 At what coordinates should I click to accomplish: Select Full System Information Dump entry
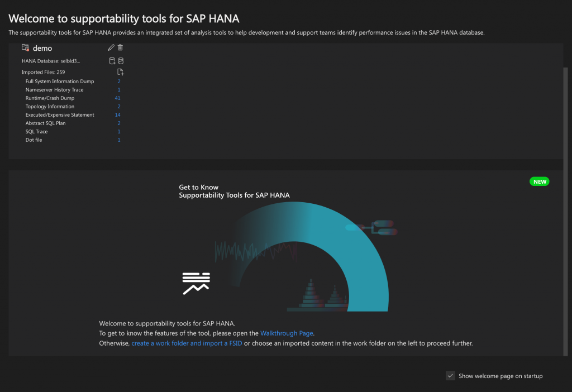pos(60,82)
